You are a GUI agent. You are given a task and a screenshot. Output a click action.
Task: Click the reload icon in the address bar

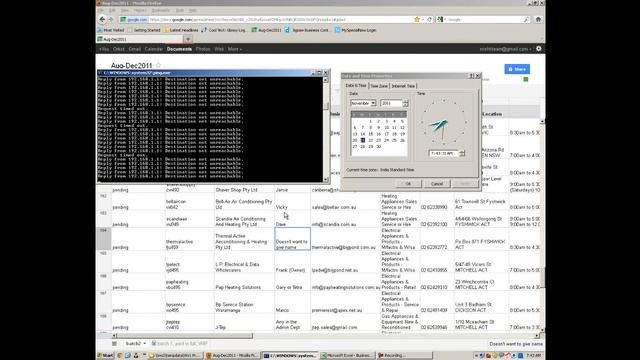pos(429,19)
